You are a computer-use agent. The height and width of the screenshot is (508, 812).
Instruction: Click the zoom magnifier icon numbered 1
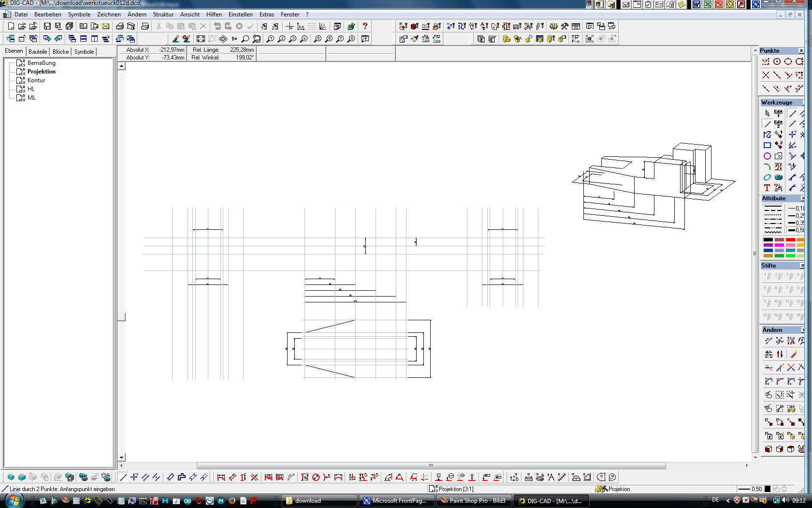click(x=271, y=39)
